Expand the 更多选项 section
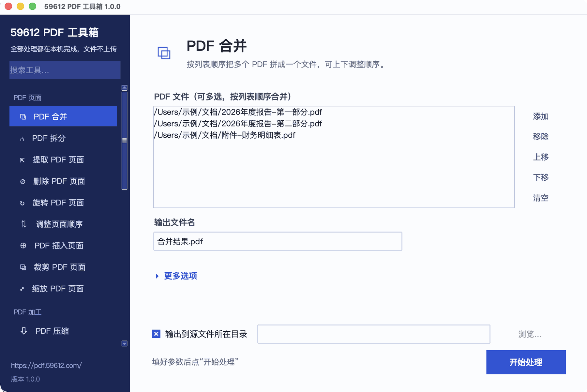The image size is (587, 392). (176, 276)
